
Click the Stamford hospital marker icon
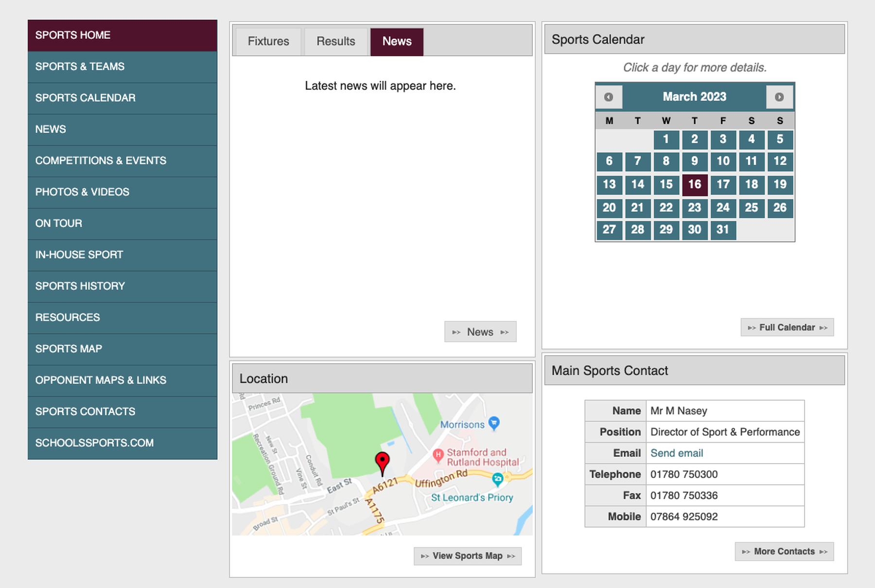pos(438,455)
